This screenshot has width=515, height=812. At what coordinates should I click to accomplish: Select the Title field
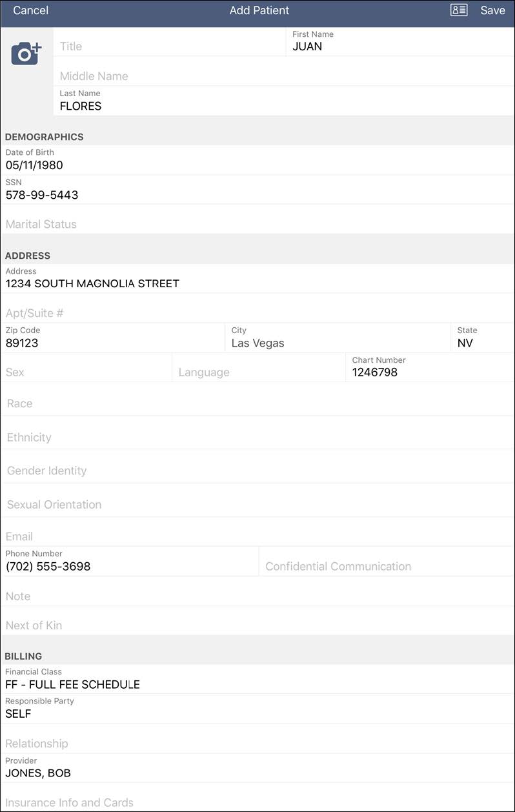pos(169,46)
